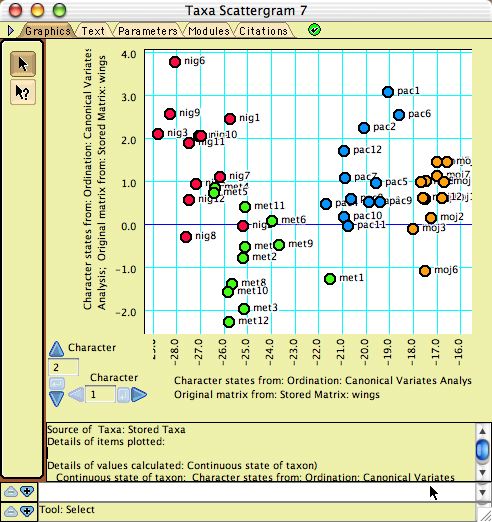Click the Character 1 input field
This screenshot has height=522, width=492.
[100, 395]
